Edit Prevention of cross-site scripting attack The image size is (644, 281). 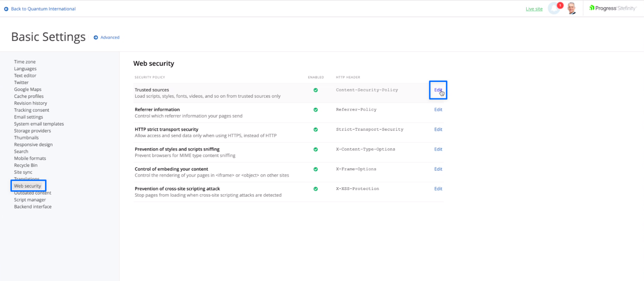[x=438, y=189]
